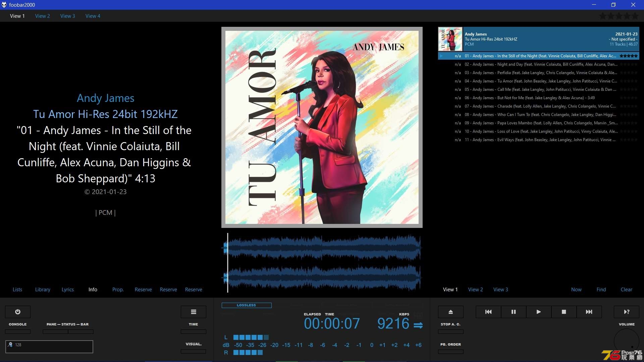Select track '08 - Andy James - Who Can I Turn To'
The width and height of the screenshot is (644, 362).
539,115
